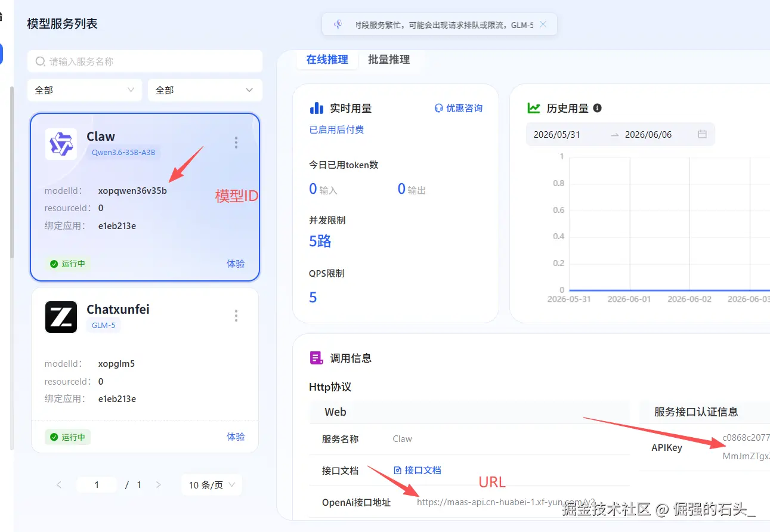Click the page number input showing 1
Viewport: 770px width, 532px height.
pyautogui.click(x=97, y=485)
